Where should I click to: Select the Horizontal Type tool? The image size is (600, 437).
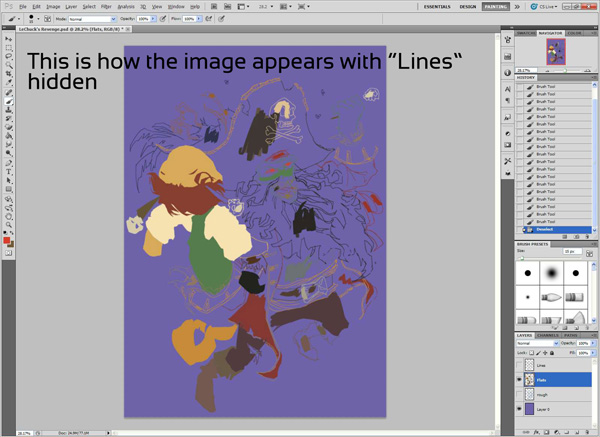pyautogui.click(x=8, y=172)
